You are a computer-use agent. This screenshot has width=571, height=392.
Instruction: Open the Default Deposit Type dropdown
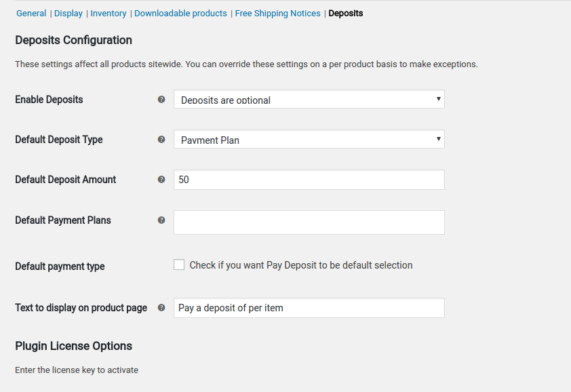pyautogui.click(x=309, y=139)
